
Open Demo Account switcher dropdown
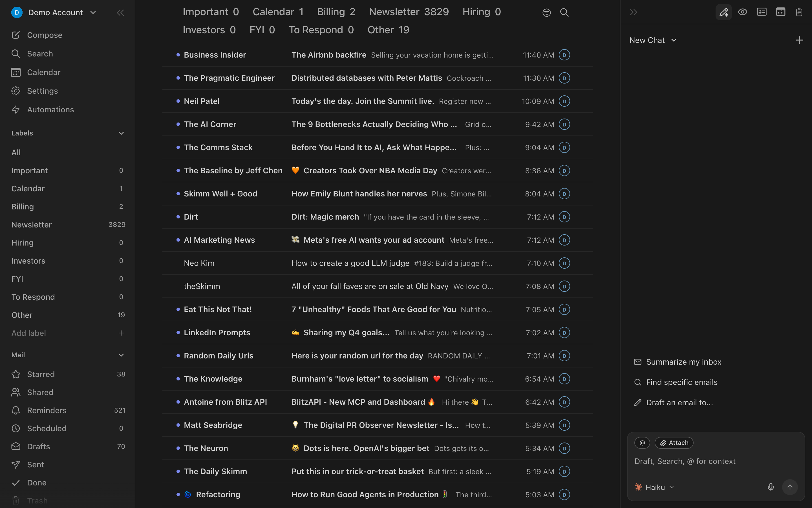(54, 12)
